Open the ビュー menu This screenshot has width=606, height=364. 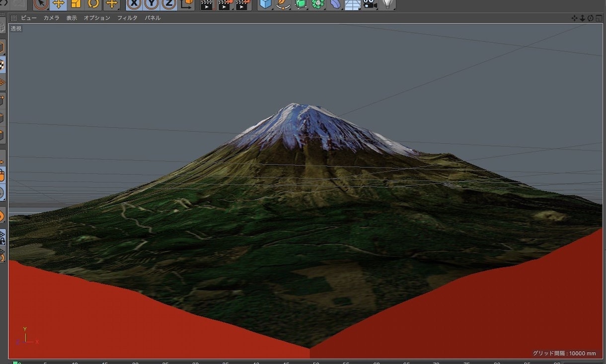pos(29,18)
